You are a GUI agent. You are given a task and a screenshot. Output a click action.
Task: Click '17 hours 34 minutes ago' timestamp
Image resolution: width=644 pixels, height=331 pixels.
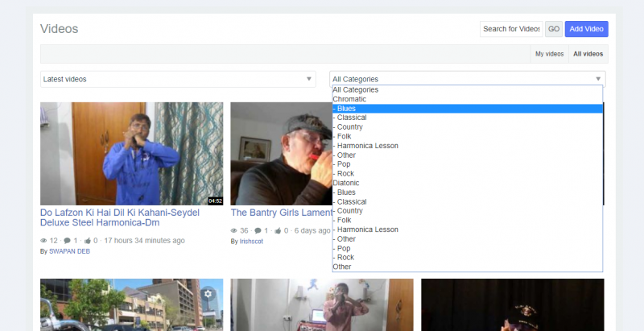144,241
